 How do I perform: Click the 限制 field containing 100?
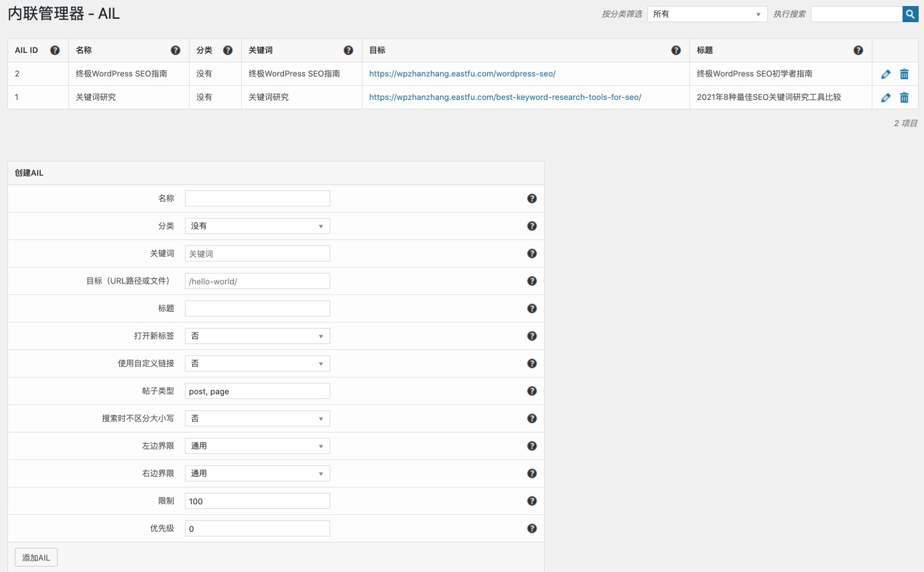[257, 501]
